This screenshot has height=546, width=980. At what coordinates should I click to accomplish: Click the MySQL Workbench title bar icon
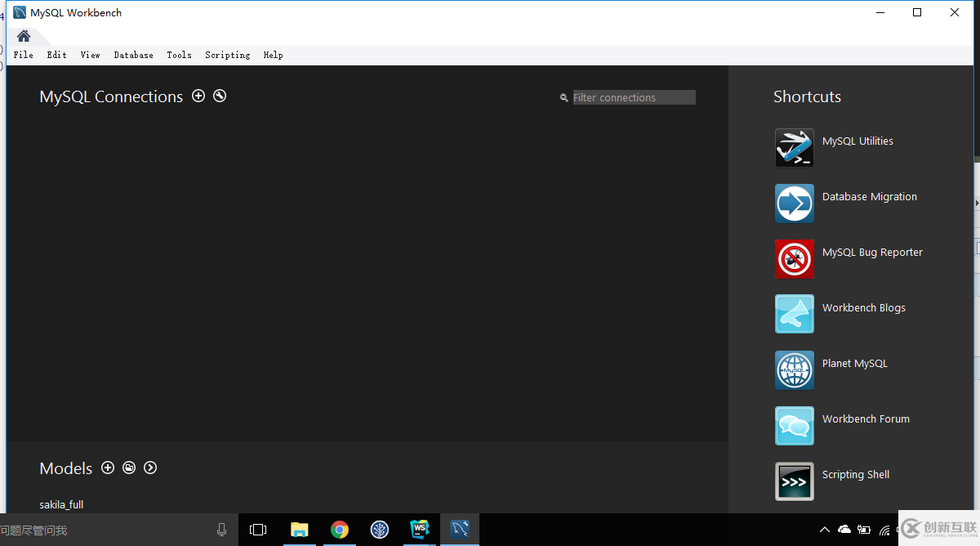[20, 12]
